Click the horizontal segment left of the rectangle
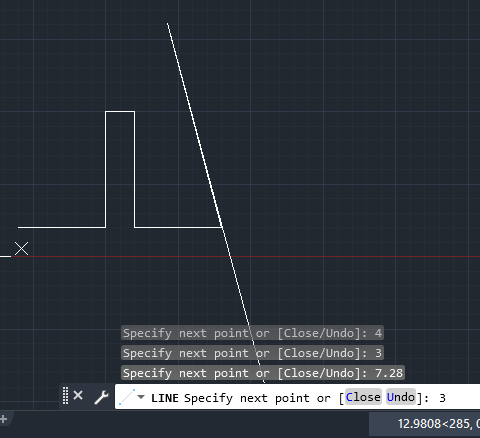The height and width of the screenshot is (438, 480). click(x=62, y=228)
